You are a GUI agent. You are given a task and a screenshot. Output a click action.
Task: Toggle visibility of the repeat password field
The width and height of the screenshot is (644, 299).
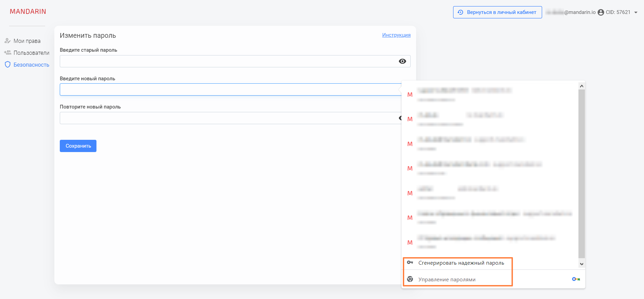pyautogui.click(x=400, y=118)
